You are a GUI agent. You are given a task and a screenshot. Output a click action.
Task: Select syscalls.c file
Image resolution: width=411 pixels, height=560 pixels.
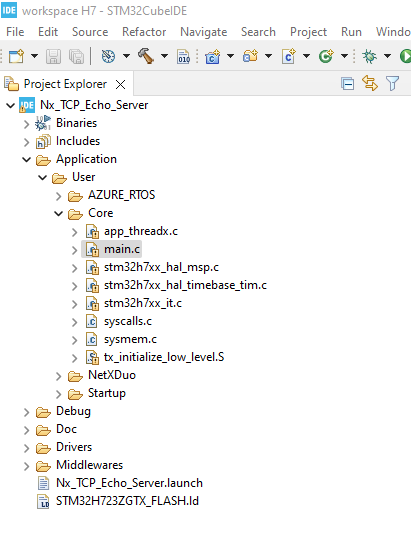click(128, 321)
